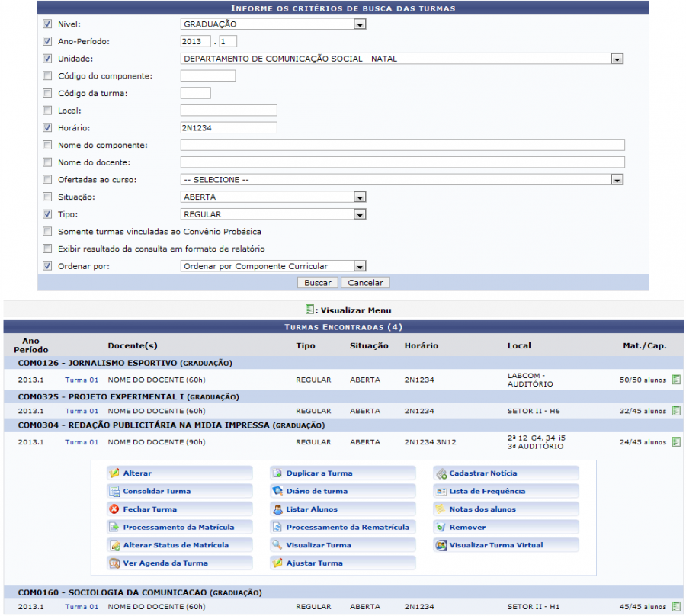
Task: Click the Listar Alunos person icon
Action: pyautogui.click(x=277, y=509)
